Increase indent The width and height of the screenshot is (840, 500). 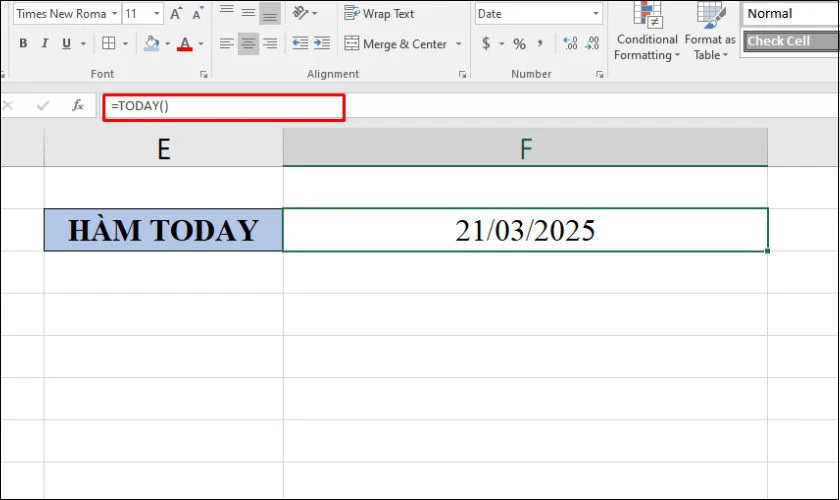tap(322, 43)
